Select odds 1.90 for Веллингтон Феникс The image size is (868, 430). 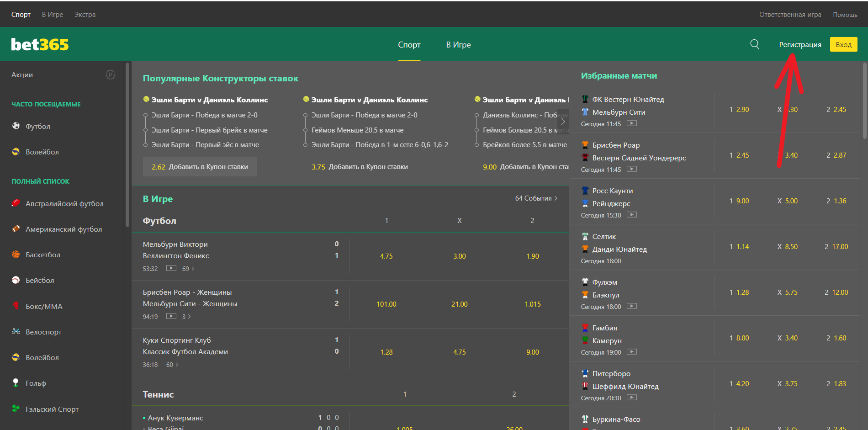pyautogui.click(x=532, y=256)
